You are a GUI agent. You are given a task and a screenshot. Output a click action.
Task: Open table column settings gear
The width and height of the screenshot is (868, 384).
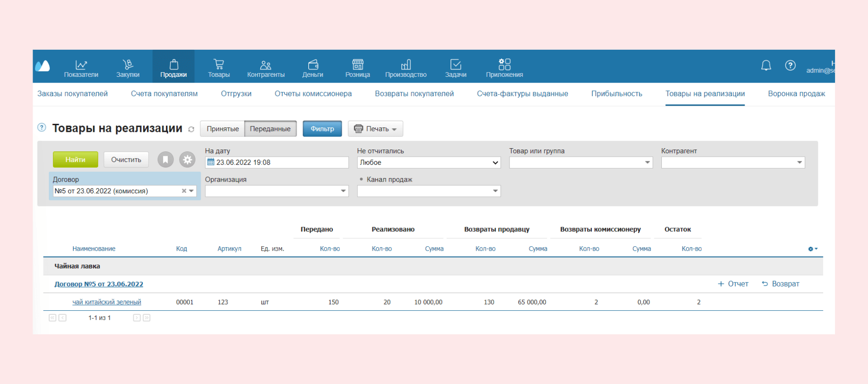coord(812,249)
